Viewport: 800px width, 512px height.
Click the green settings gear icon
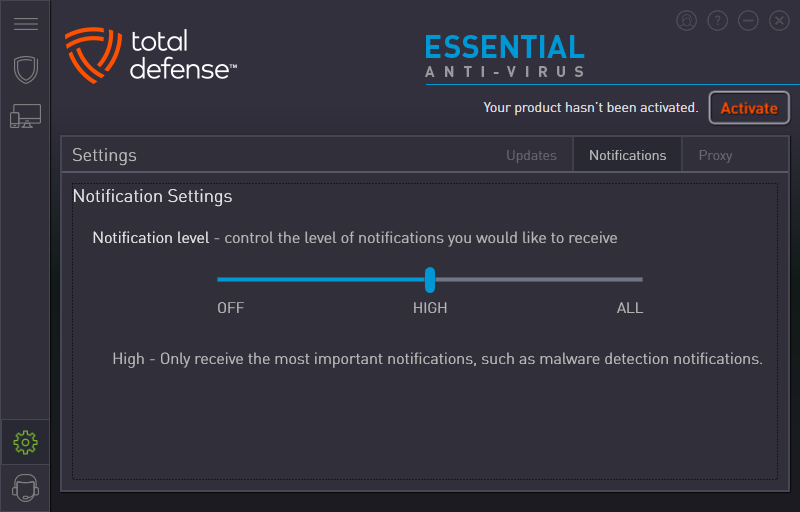(x=25, y=441)
